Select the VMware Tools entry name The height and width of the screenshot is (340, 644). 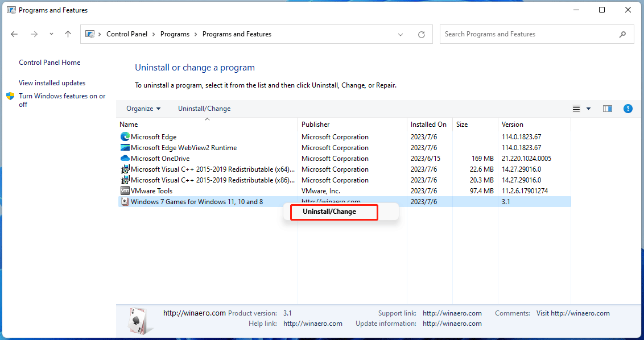point(151,191)
